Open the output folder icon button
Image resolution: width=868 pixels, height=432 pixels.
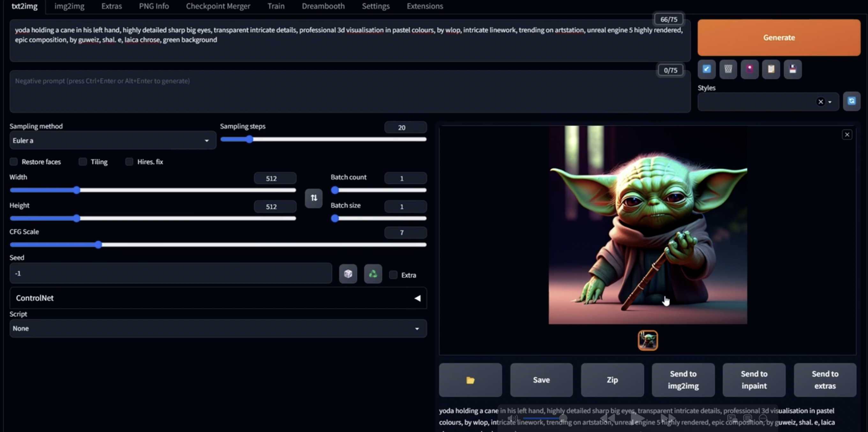[470, 380]
